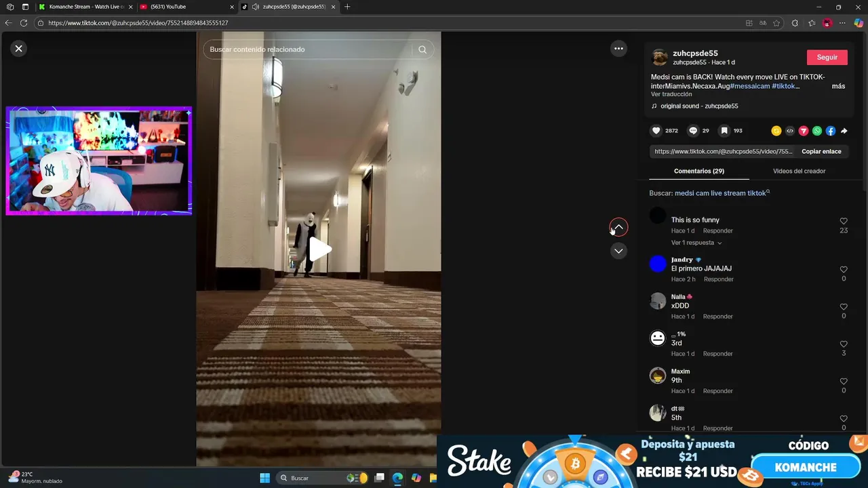Switch to Comentarios (29) tab
The image size is (868, 488).
pyautogui.click(x=699, y=171)
